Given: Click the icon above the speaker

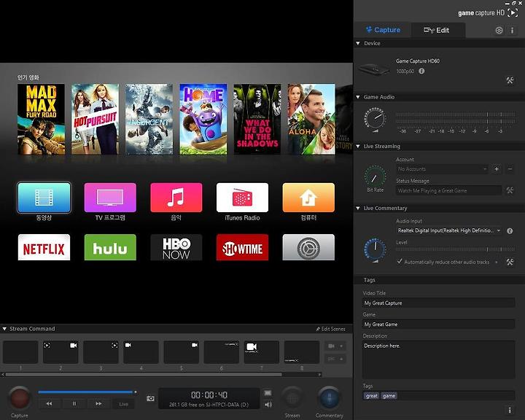Looking at the screenshot, I should 268,393.
